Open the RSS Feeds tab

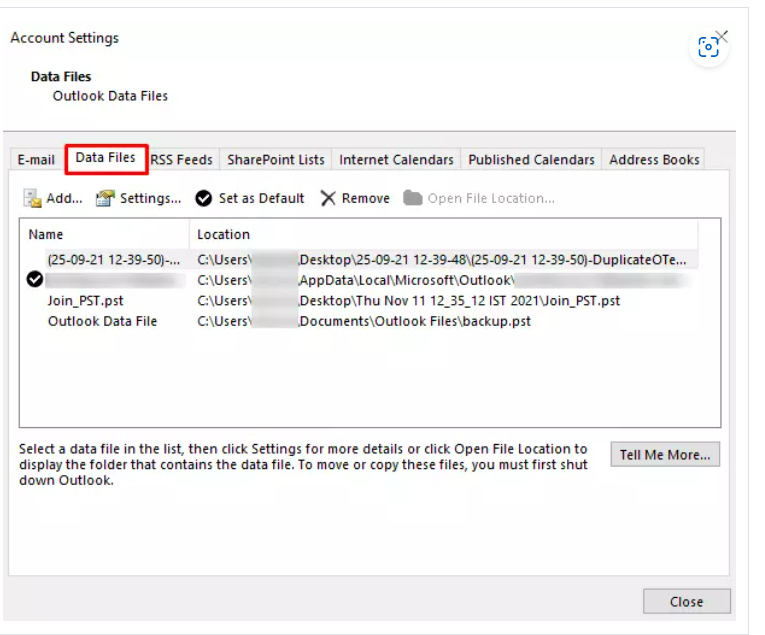(181, 159)
